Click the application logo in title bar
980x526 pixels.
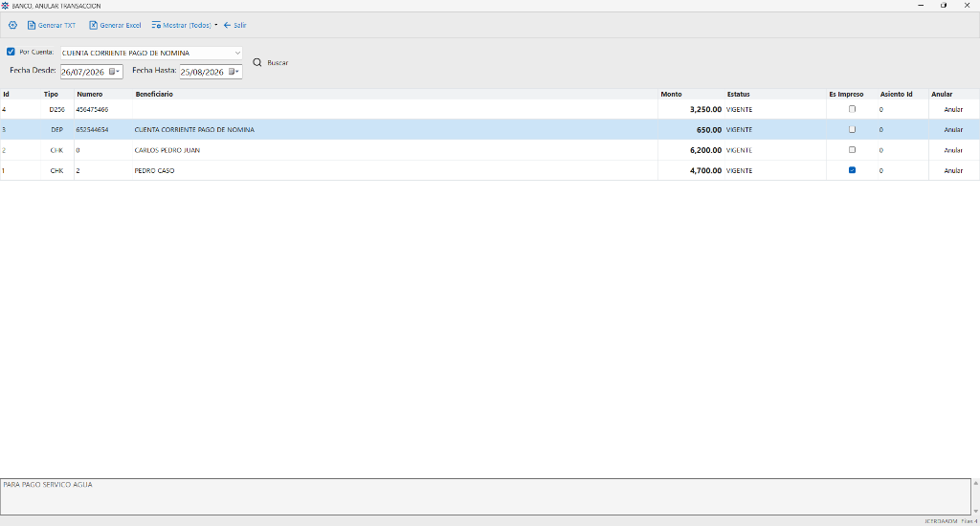click(x=5, y=6)
